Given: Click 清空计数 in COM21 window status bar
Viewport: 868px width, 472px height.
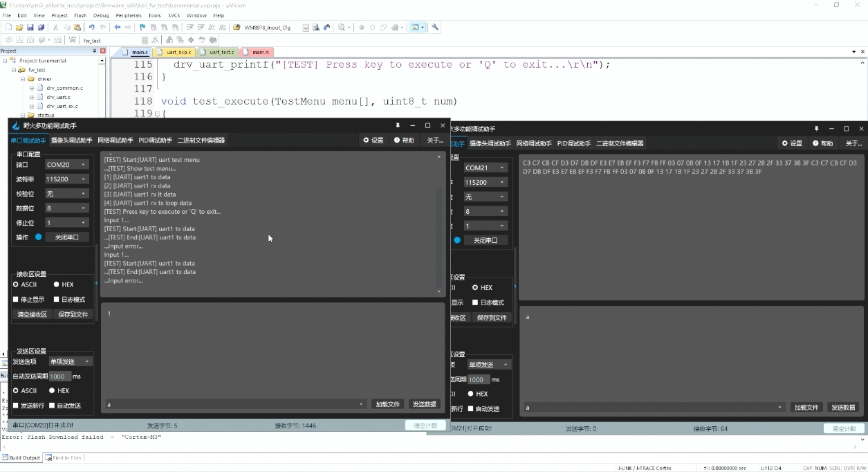Looking at the screenshot, I should [x=844, y=429].
